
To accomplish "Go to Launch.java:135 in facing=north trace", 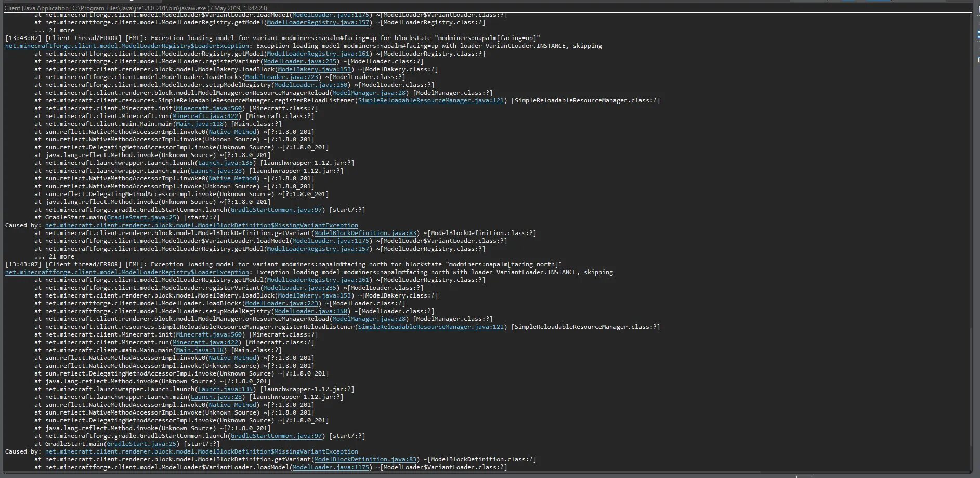I will tap(226, 389).
